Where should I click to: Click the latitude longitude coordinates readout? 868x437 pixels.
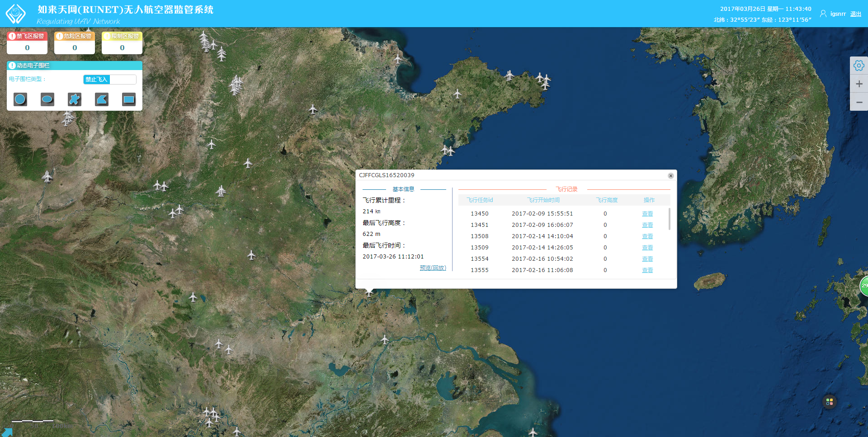(762, 20)
